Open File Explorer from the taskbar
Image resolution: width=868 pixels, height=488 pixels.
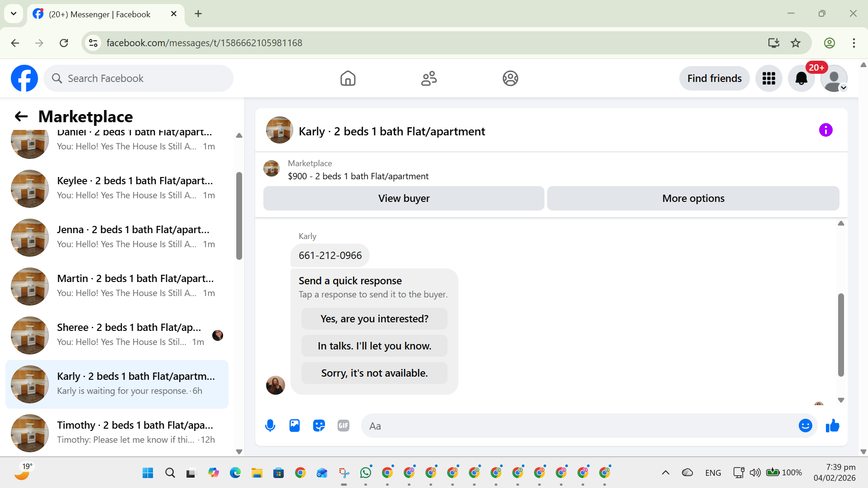click(257, 473)
